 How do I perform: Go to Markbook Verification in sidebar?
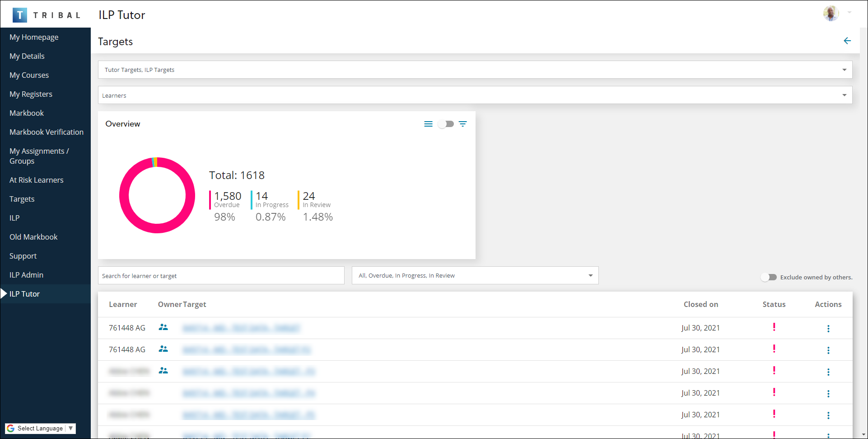tap(47, 132)
